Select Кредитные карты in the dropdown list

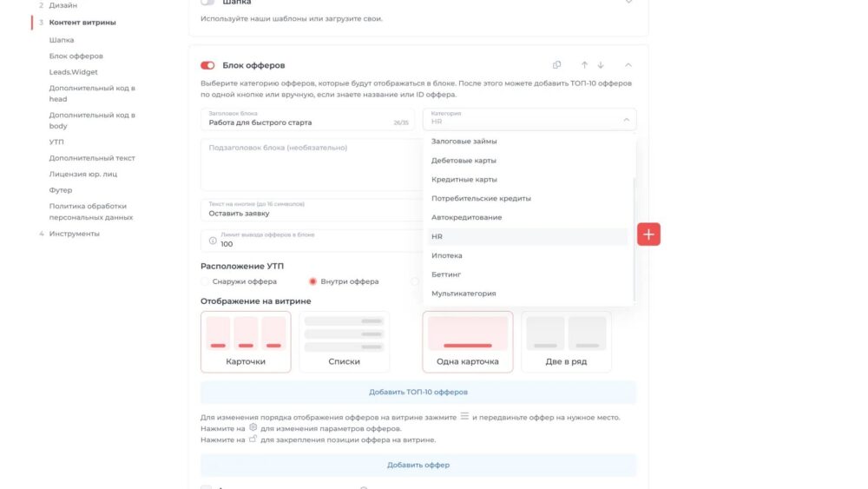point(464,179)
